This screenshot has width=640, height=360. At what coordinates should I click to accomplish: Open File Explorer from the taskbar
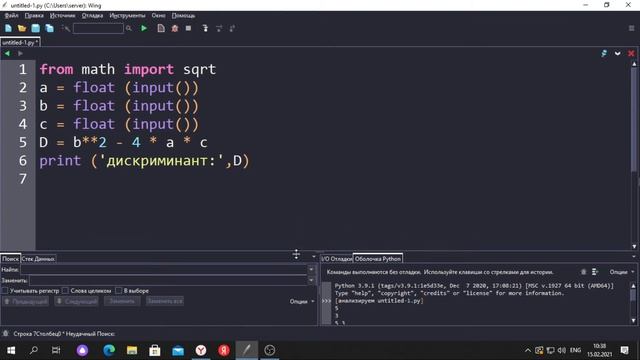[x=132, y=350]
